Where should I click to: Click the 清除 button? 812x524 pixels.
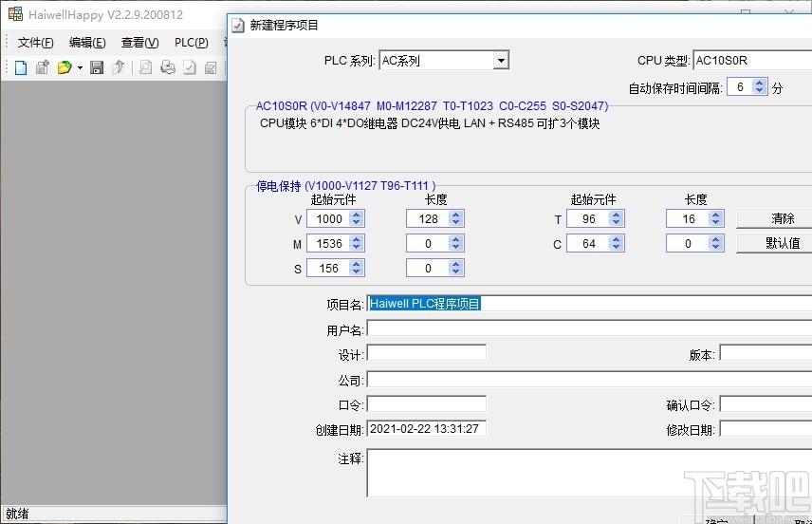click(x=775, y=218)
